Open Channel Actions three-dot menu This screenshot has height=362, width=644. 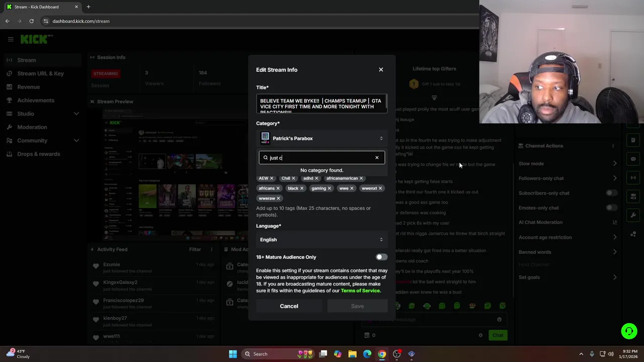tap(613, 146)
